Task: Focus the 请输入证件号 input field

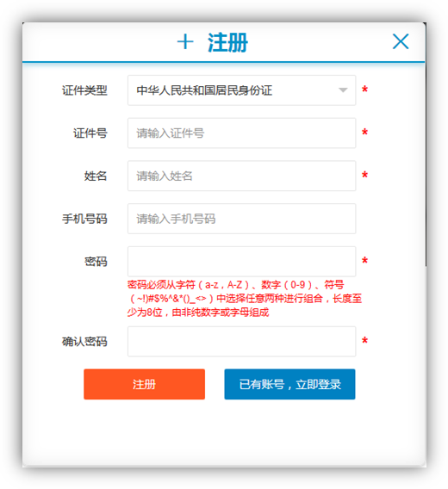Action: (x=241, y=133)
